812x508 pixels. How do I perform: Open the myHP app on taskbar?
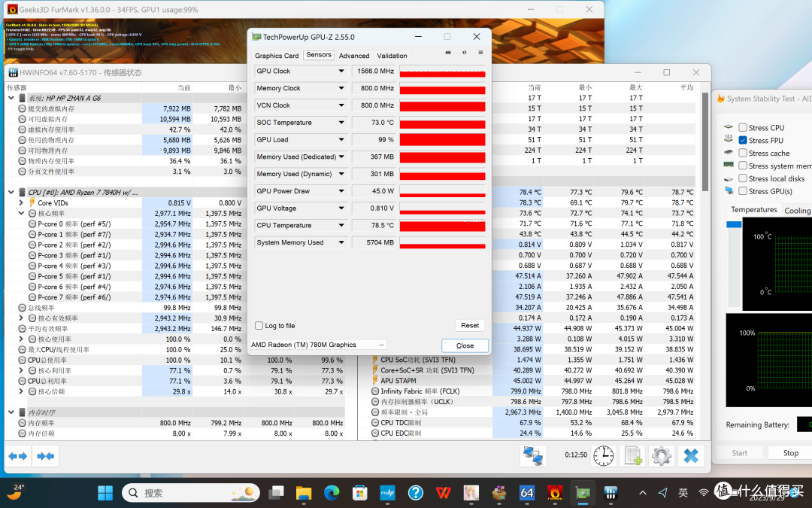click(387, 492)
